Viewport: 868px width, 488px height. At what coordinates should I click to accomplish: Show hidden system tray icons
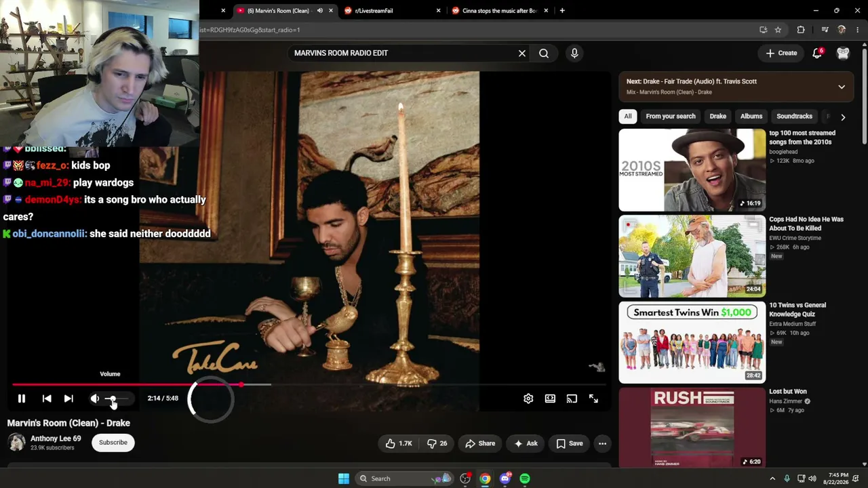pyautogui.click(x=772, y=479)
